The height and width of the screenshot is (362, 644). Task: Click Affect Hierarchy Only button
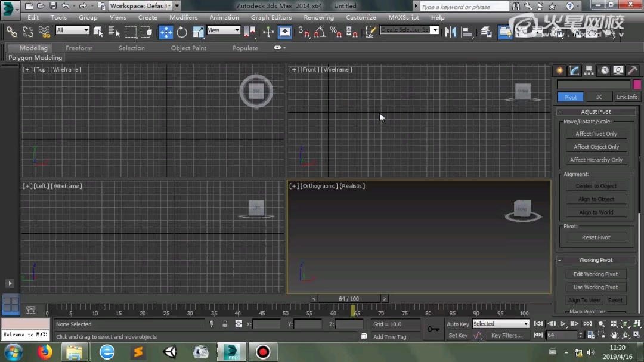[x=596, y=160]
